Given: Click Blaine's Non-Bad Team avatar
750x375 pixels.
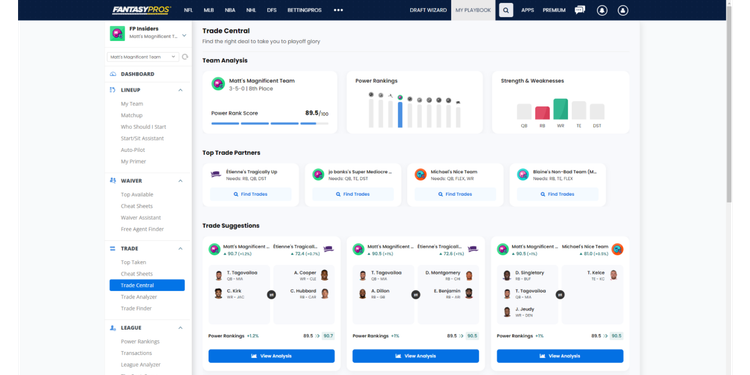Looking at the screenshot, I should coord(523,175).
